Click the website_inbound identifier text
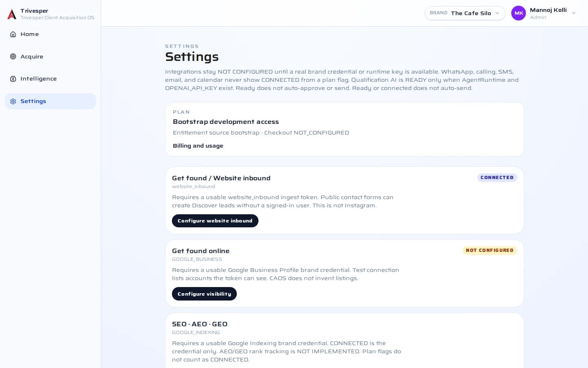588x368 pixels. tap(194, 186)
